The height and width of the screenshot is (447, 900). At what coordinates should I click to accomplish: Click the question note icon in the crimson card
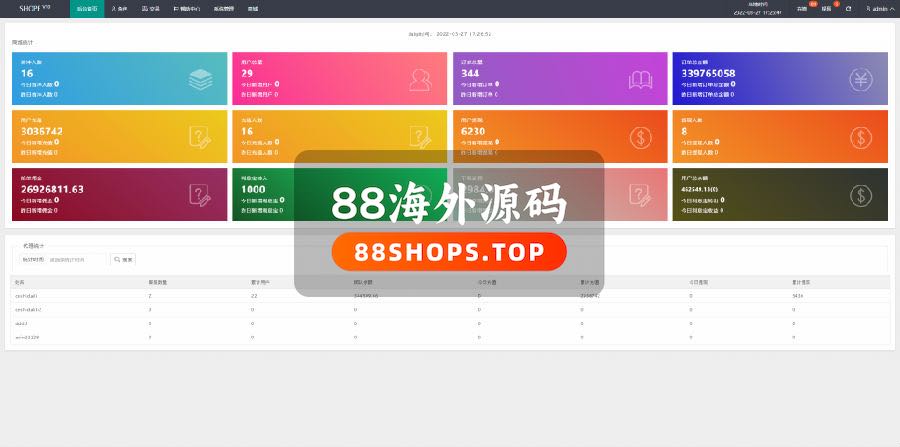[200, 195]
